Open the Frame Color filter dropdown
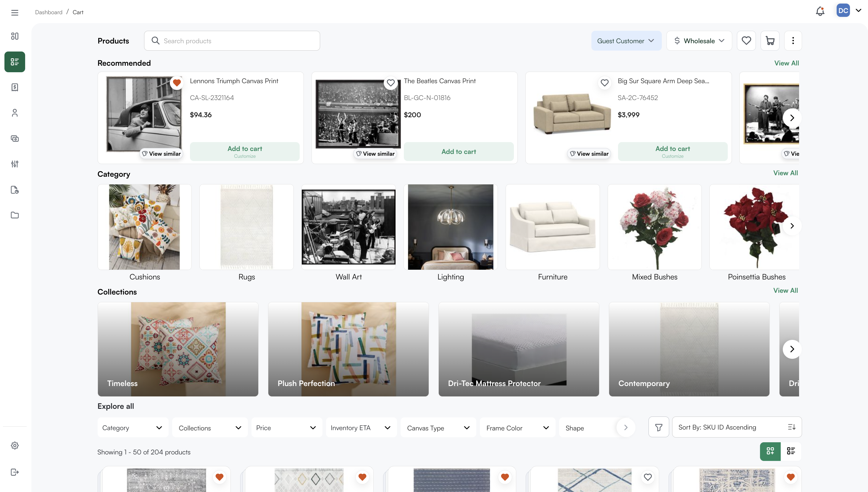Viewport: 868px width, 492px height. click(x=517, y=427)
